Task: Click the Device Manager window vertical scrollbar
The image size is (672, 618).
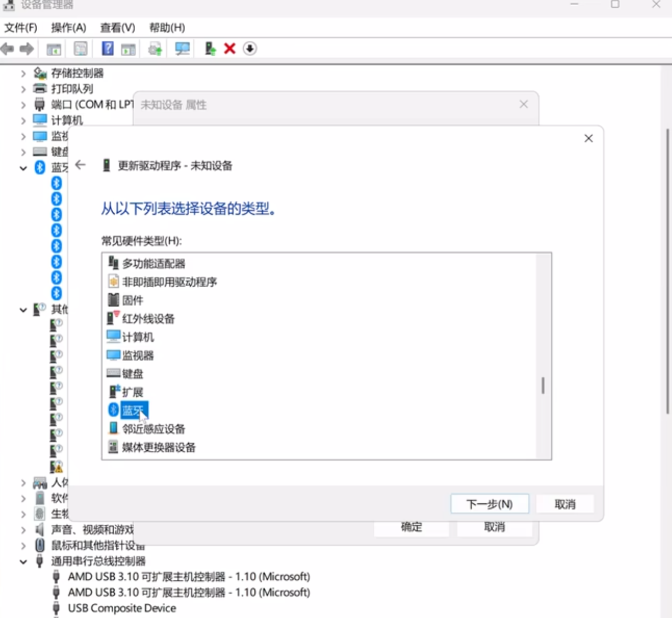Action: [x=668, y=273]
